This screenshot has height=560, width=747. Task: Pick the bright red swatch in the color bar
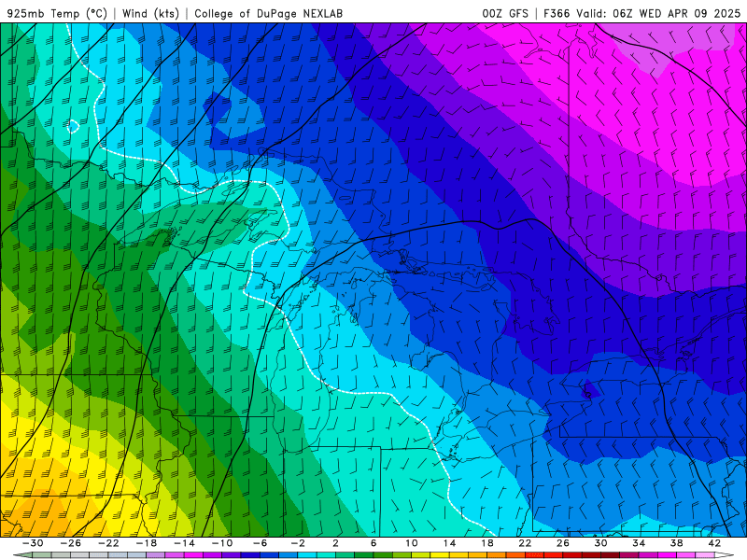(553, 555)
